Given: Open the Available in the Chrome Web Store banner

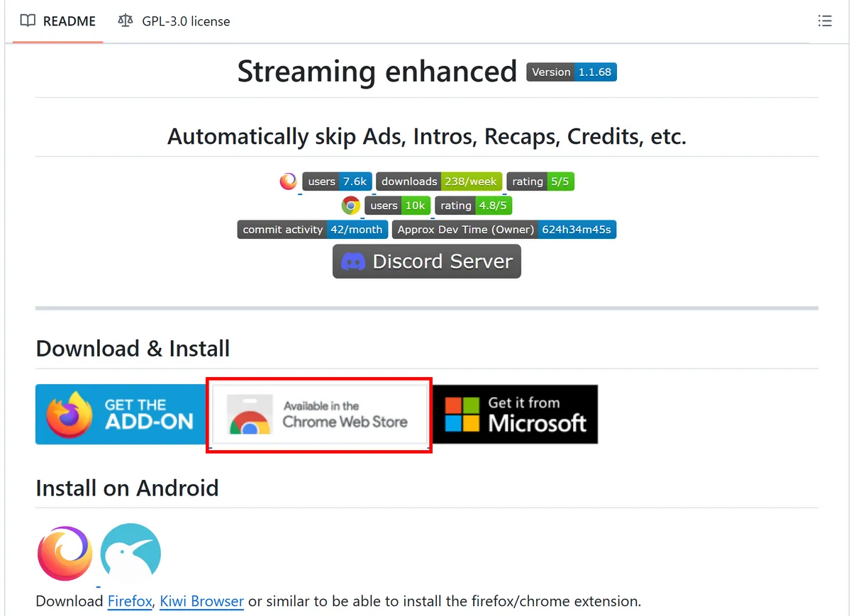Looking at the screenshot, I should click(319, 415).
